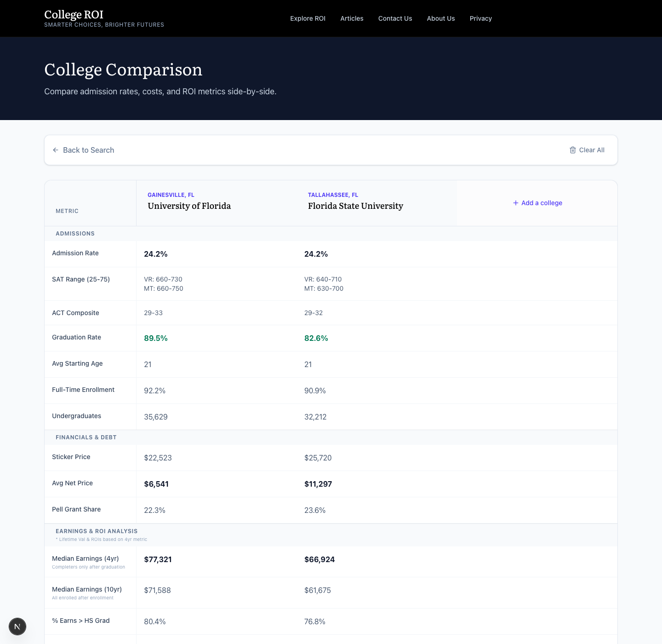Select the 82.6% graduation rate
Image resolution: width=662 pixels, height=644 pixels.
coord(316,338)
